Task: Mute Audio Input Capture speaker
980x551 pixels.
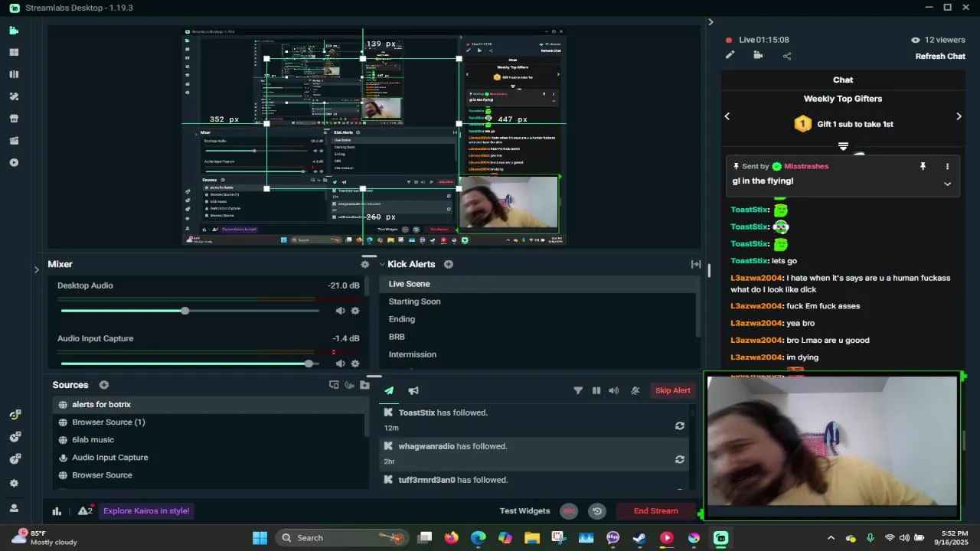Action: click(340, 364)
